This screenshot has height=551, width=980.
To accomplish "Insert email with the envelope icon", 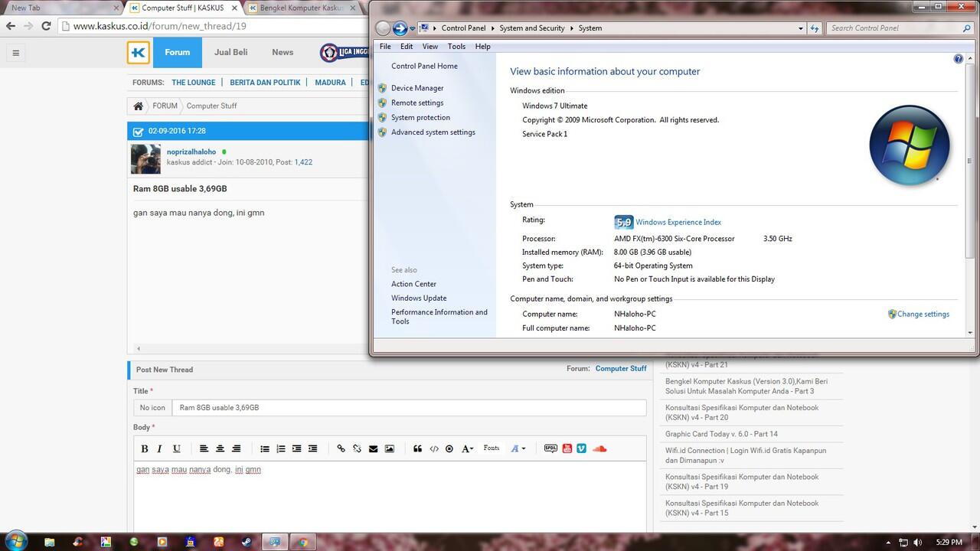I will (373, 448).
